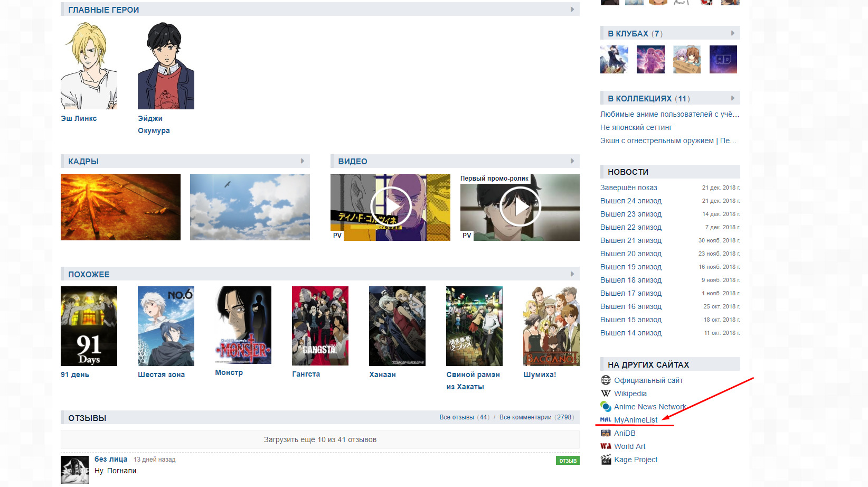Expand the В коллекциях section arrow

(733, 98)
